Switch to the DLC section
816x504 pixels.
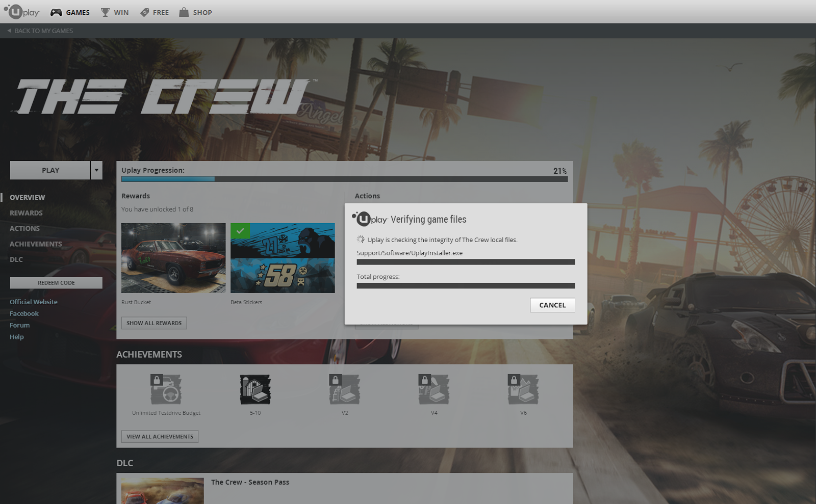16,259
